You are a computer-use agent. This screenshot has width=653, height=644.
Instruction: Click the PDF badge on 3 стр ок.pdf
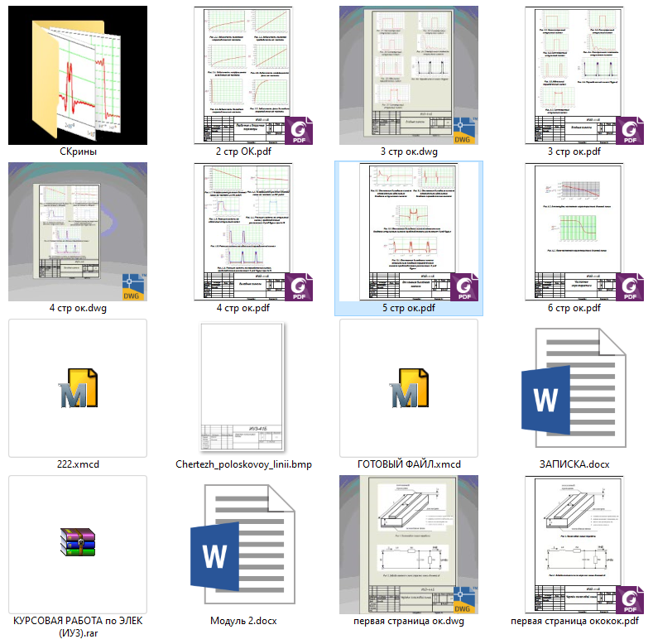pos(630,131)
